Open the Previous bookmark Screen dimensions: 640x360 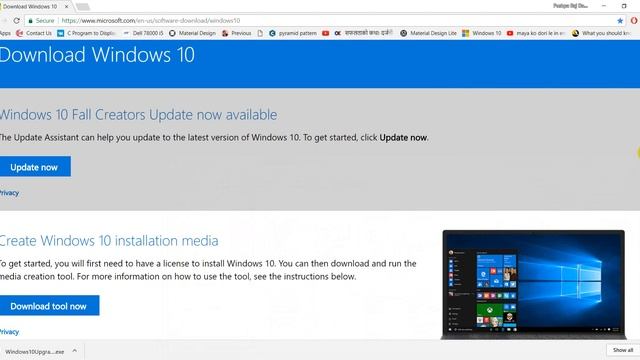(236, 33)
